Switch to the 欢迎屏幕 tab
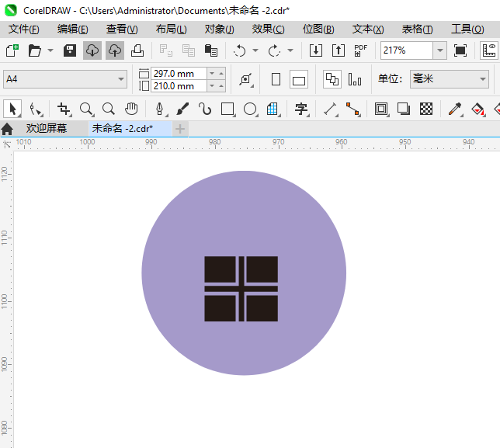Image resolution: width=500 pixels, height=448 pixels. point(47,129)
